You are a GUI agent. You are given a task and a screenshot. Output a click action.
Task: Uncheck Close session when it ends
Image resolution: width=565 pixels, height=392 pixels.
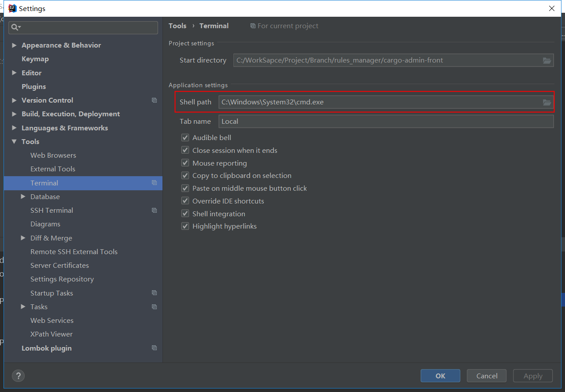coord(185,150)
